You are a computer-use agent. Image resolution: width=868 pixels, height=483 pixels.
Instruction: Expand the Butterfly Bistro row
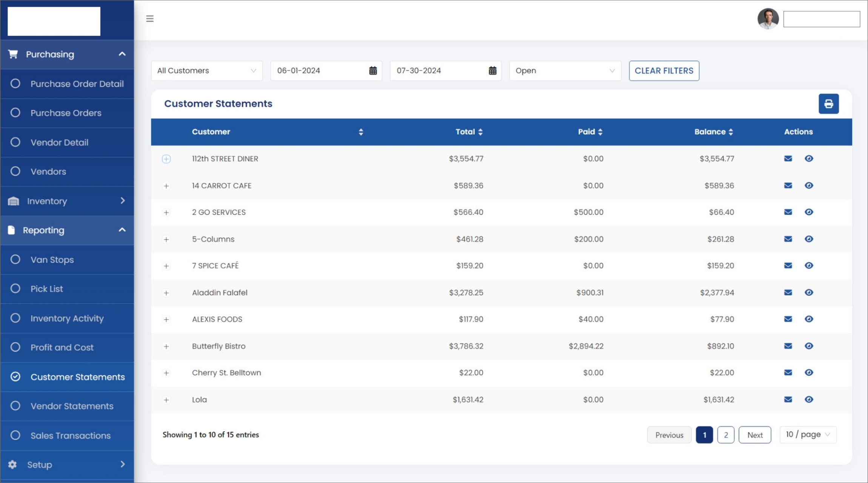[166, 346]
